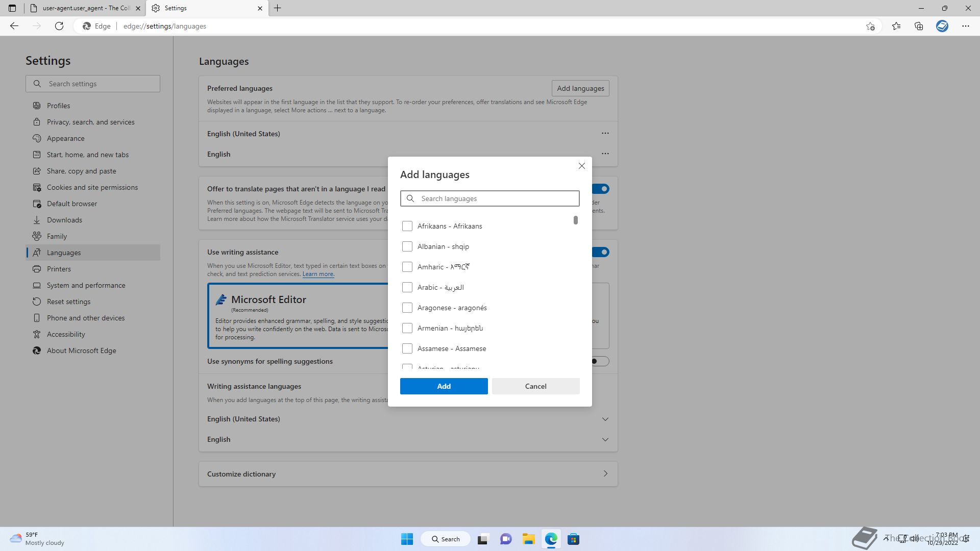The width and height of the screenshot is (980, 551).
Task: Click the Add button in dialog
Action: (x=444, y=386)
